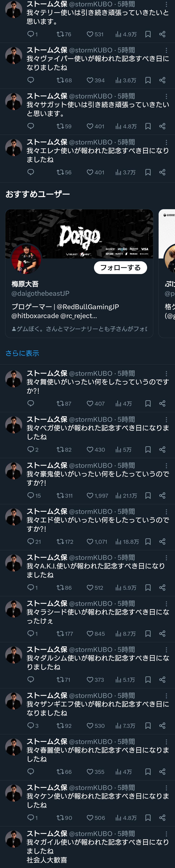Open the @daigothebeastJP profile handle
Screen dimensions: 175x868
(41, 293)
